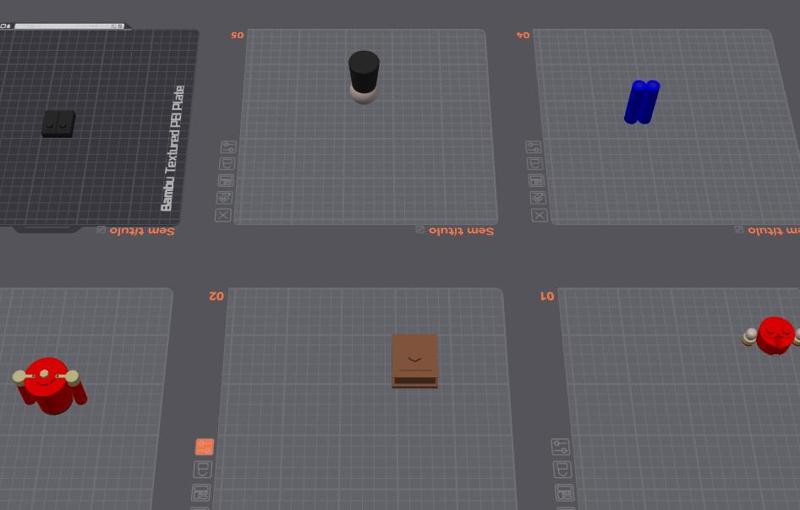Click the 'Bambu Textured PEI Plate' label
Viewport: 800px width, 510px height.
tap(172, 148)
